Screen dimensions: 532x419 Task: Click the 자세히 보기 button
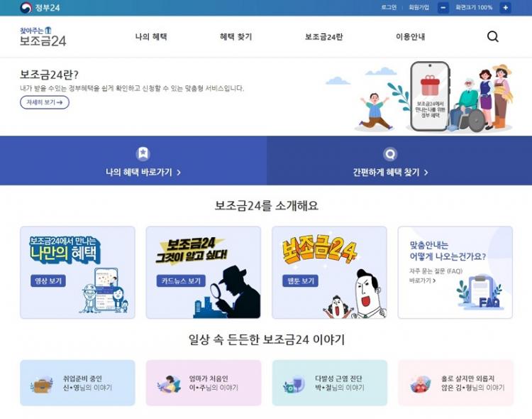[x=45, y=102]
